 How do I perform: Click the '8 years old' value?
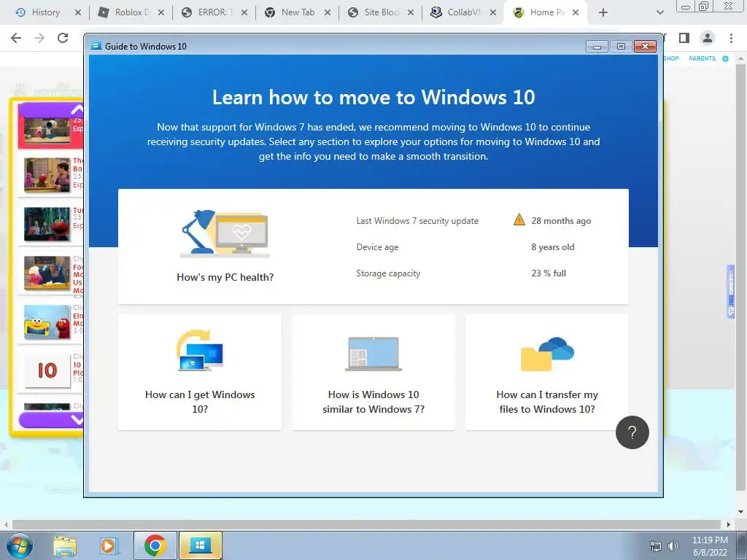tap(553, 247)
